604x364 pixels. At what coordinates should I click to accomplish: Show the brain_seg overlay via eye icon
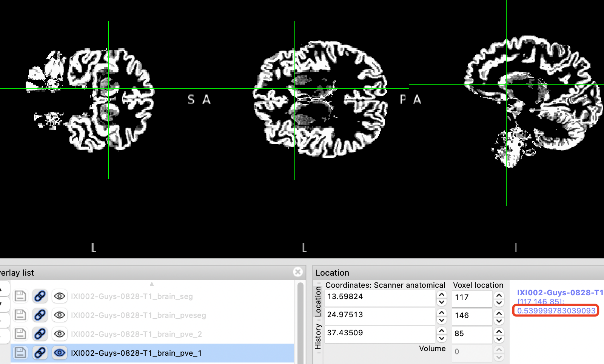[x=60, y=296]
